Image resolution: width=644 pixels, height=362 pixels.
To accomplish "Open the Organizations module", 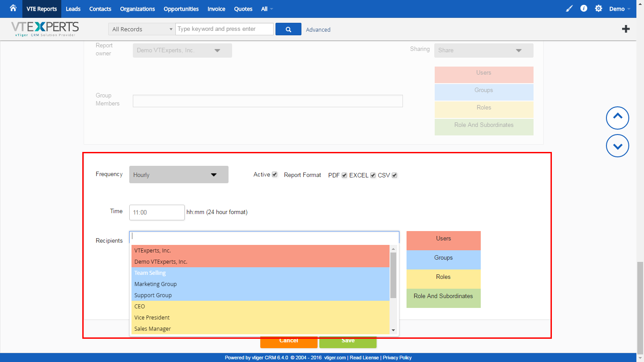I will coord(137,9).
